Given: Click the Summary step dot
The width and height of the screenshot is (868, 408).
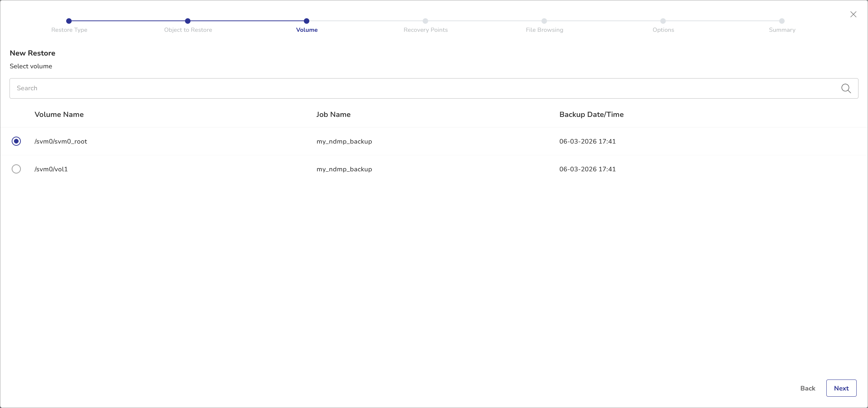Looking at the screenshot, I should click(x=782, y=21).
